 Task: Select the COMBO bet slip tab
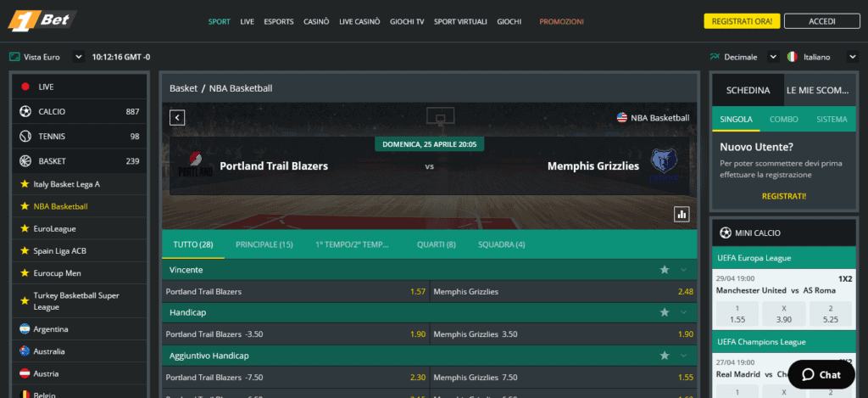[x=784, y=119]
